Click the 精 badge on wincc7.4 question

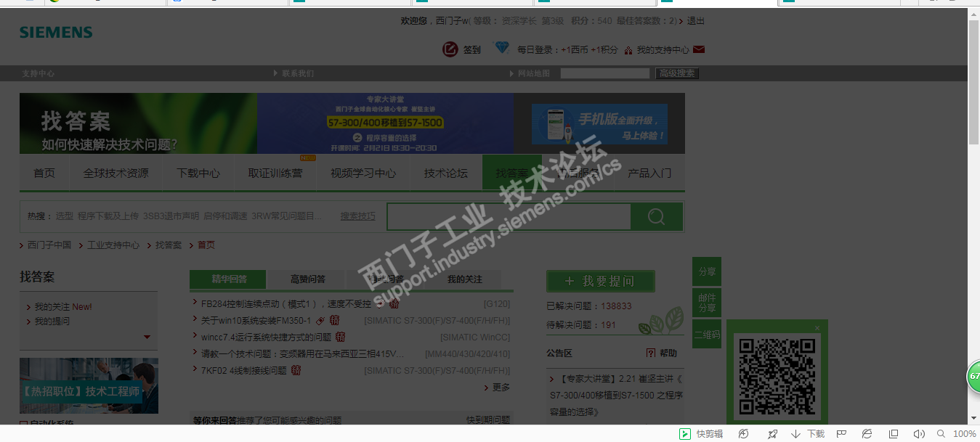click(x=340, y=337)
